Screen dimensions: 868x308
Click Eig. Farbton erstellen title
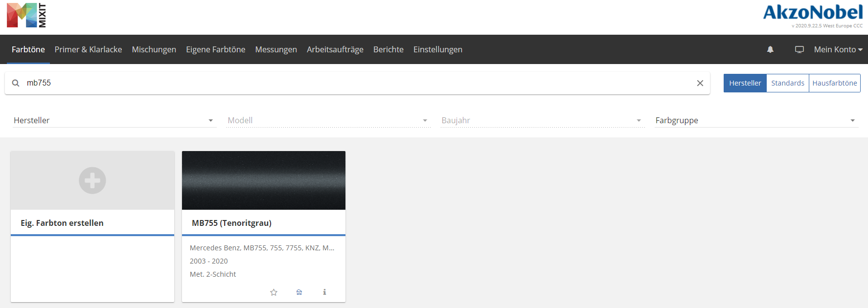click(x=62, y=223)
